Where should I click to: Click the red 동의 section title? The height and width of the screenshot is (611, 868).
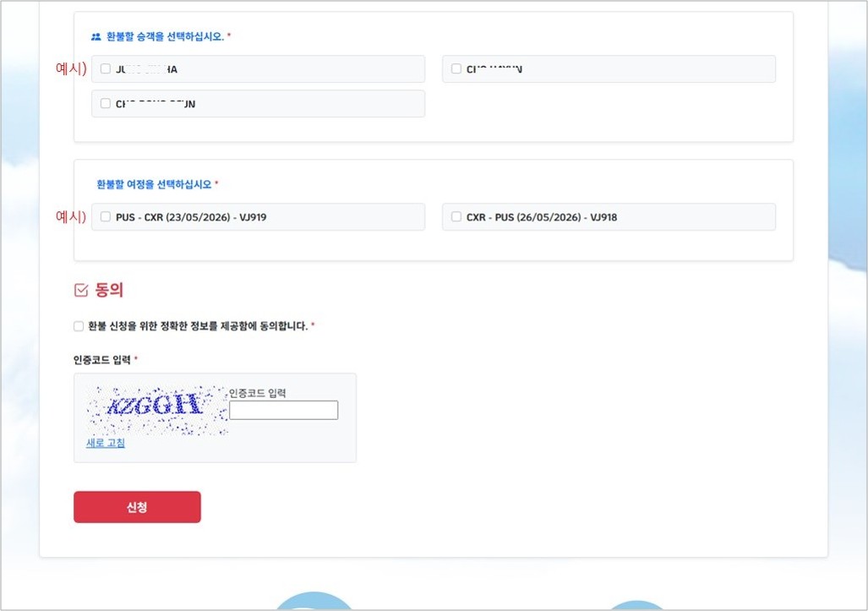[109, 291]
